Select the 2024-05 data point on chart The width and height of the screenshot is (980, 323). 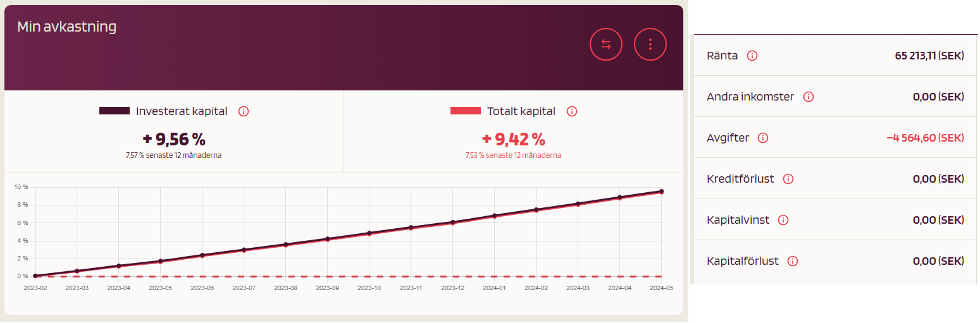[x=661, y=191]
